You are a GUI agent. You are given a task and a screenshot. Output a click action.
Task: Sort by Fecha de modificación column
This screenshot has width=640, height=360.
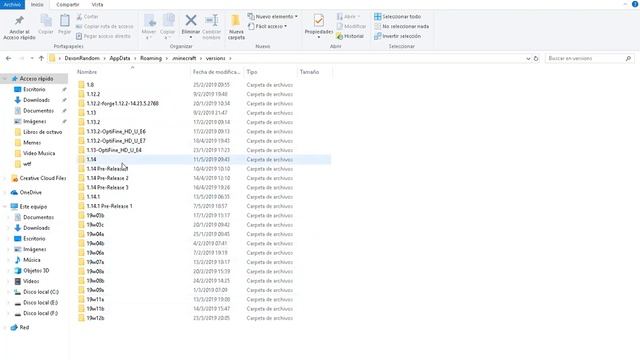click(x=216, y=72)
